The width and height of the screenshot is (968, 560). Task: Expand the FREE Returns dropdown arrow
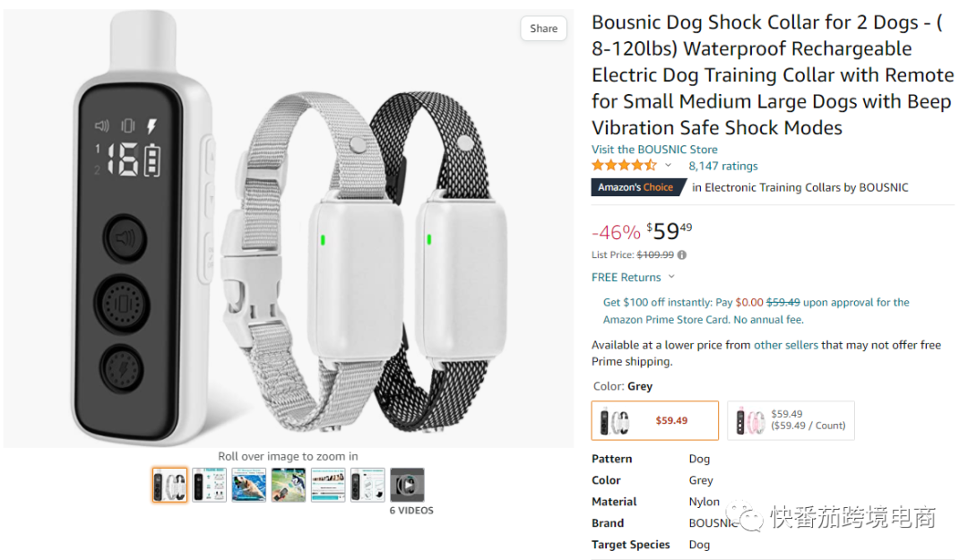coord(671,277)
